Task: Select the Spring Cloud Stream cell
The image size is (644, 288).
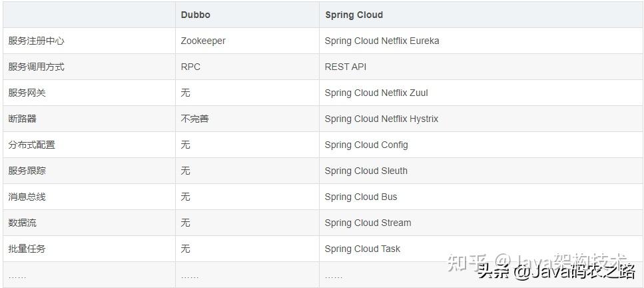Action: click(368, 223)
